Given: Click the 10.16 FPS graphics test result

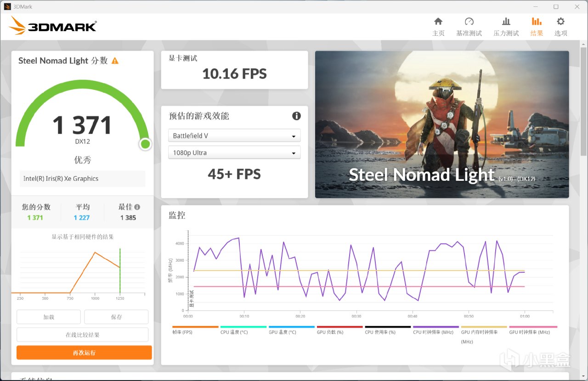Looking at the screenshot, I should tap(234, 74).
